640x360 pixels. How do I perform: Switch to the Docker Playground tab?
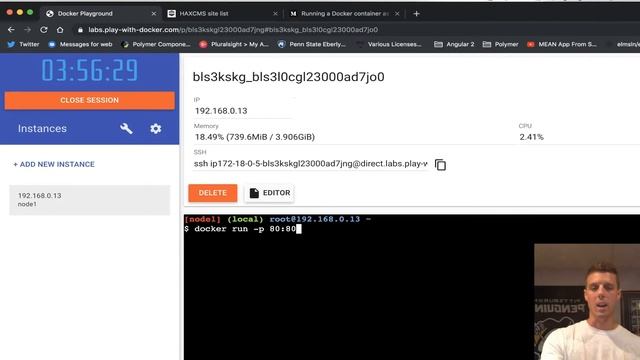tap(100, 13)
